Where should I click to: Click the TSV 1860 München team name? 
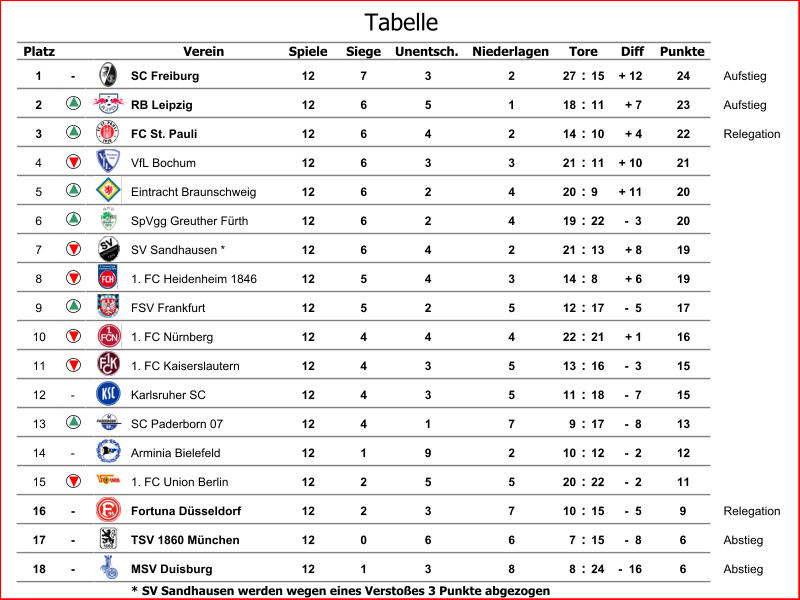pyautogui.click(x=185, y=540)
